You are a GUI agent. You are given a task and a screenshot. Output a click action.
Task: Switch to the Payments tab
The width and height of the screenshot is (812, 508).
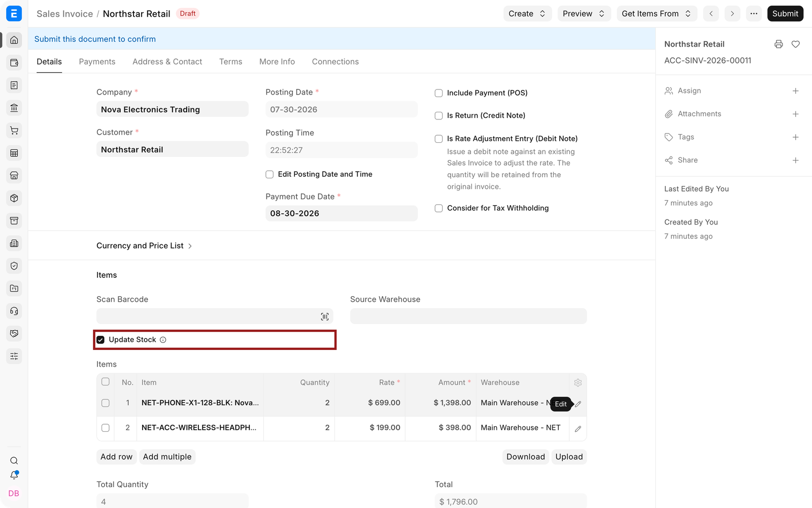click(97, 61)
